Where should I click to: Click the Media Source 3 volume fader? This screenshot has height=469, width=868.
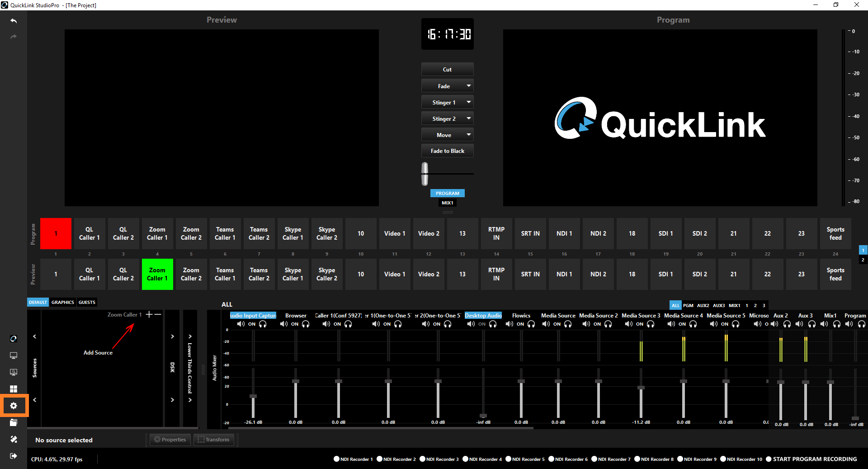(641, 388)
